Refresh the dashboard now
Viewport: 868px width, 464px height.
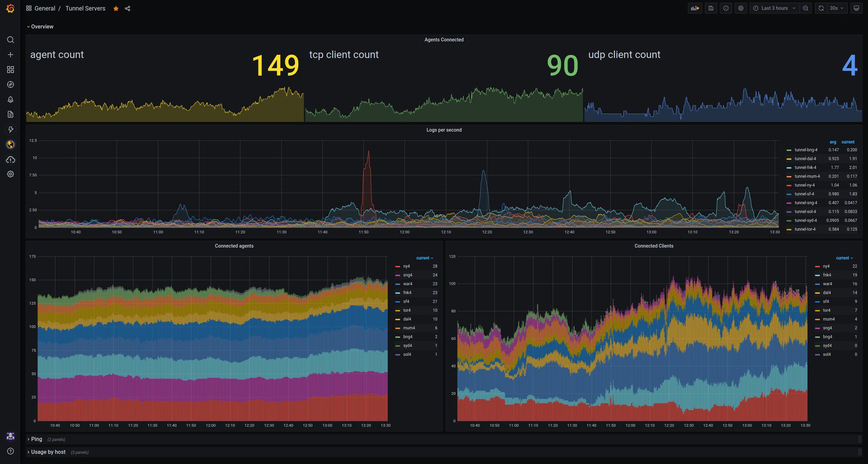[821, 8]
